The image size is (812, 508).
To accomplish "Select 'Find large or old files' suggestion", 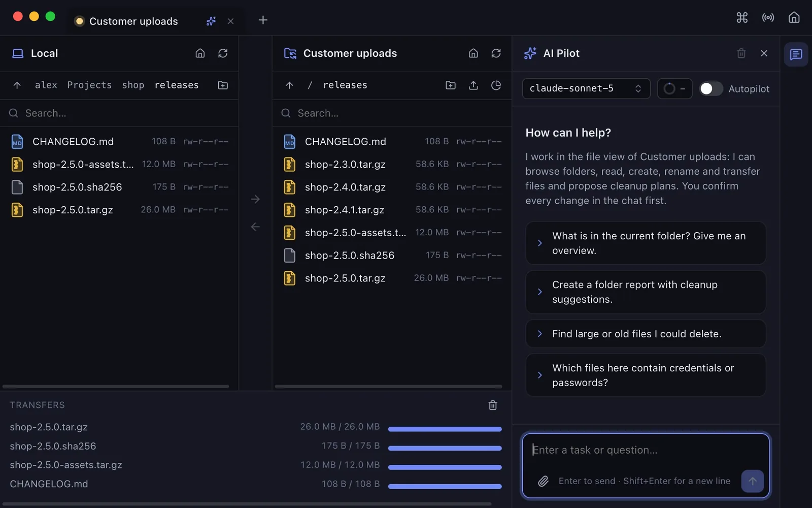I will [x=646, y=334].
